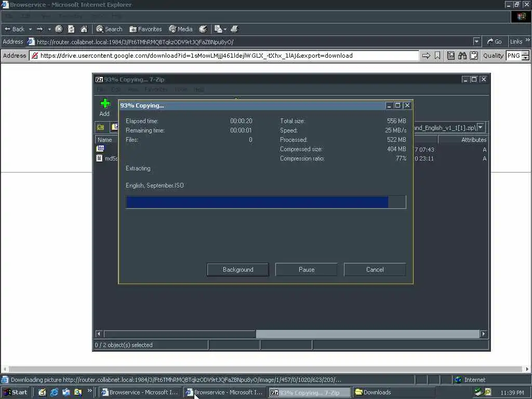Image resolution: width=532 pixels, height=399 pixels.
Task: Click the Refresh page icon
Action: (71, 29)
